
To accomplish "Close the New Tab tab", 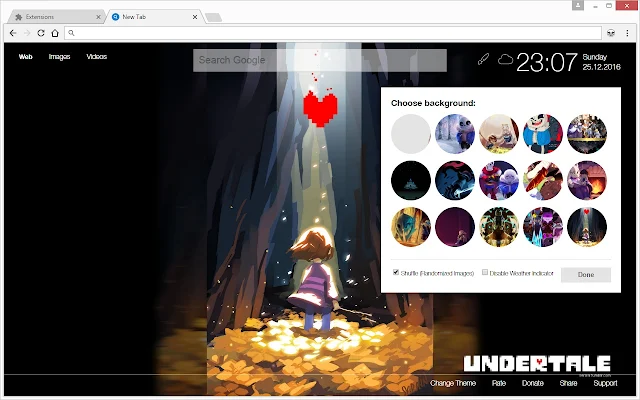I will point(195,17).
